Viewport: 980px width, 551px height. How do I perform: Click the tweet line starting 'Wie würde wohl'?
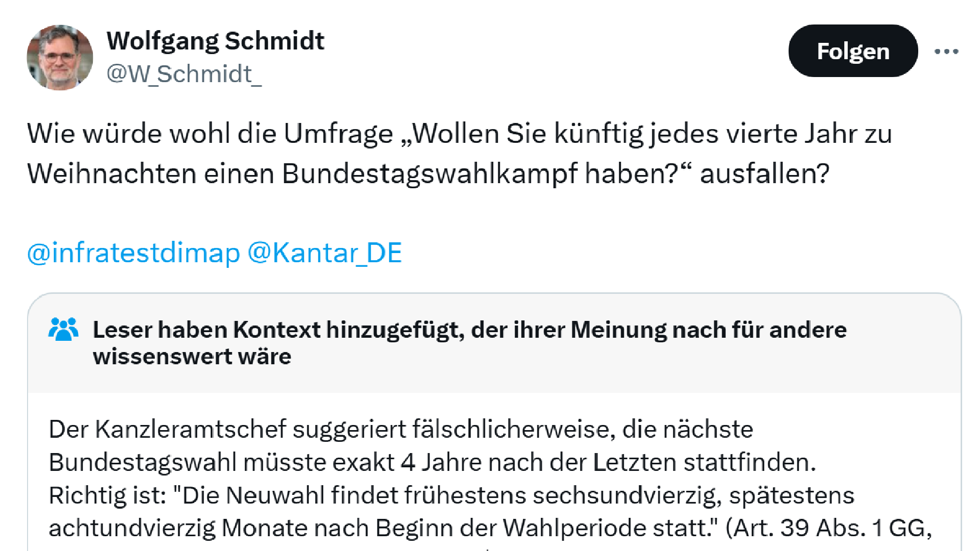(459, 134)
